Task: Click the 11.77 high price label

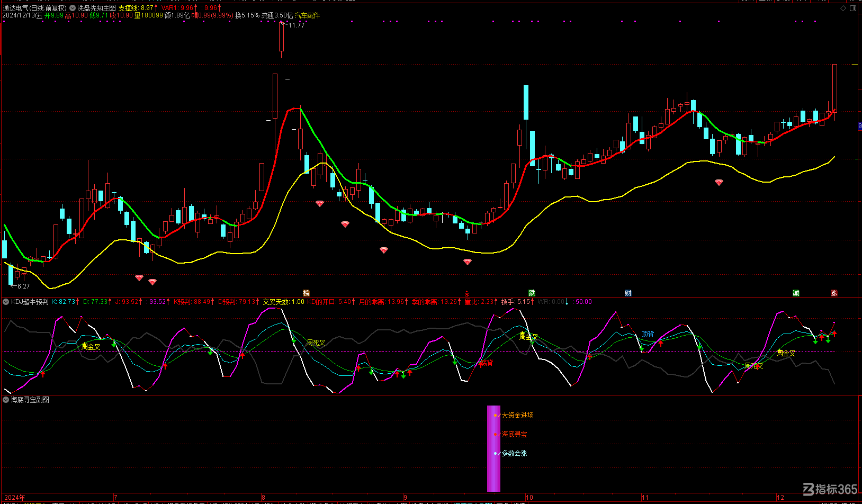Action: click(x=297, y=25)
